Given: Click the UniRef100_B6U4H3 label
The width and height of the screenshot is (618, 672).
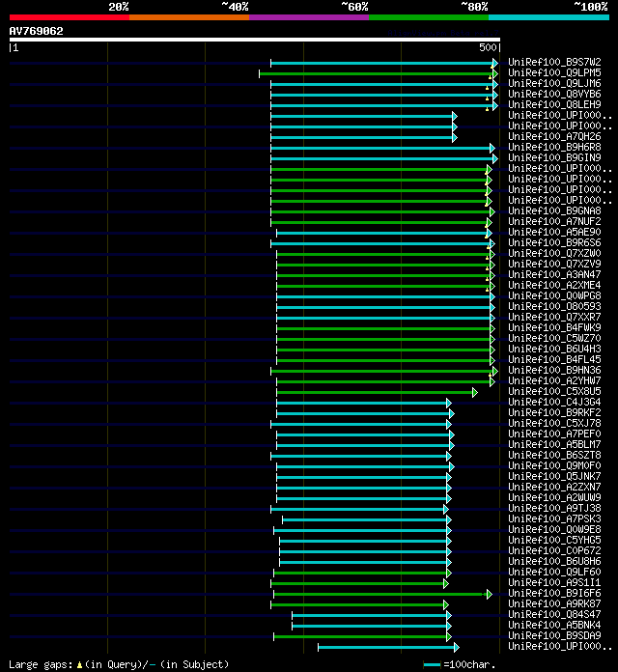Looking at the screenshot, I should 554,349.
